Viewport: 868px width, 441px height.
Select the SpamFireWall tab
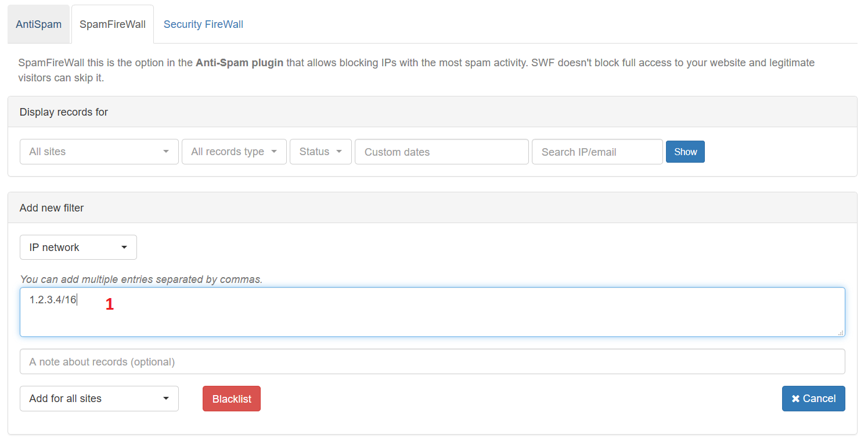click(112, 24)
